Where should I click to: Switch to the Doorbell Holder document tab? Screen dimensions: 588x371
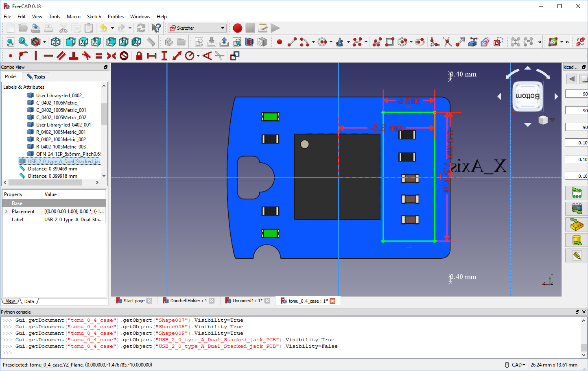[x=188, y=301]
